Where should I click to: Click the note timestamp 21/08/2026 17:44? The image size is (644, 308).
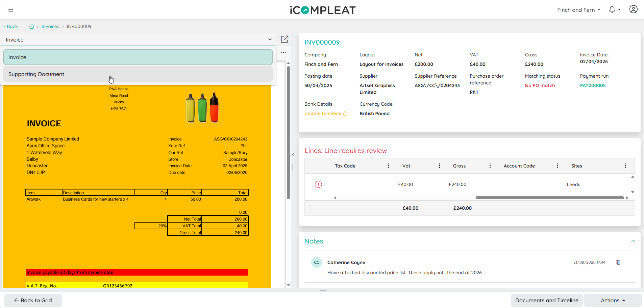click(x=589, y=262)
